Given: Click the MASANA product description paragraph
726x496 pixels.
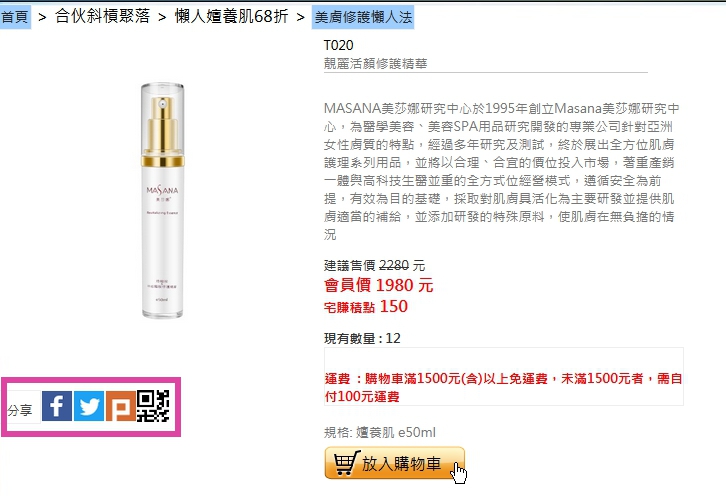Looking at the screenshot, I should point(501,171).
